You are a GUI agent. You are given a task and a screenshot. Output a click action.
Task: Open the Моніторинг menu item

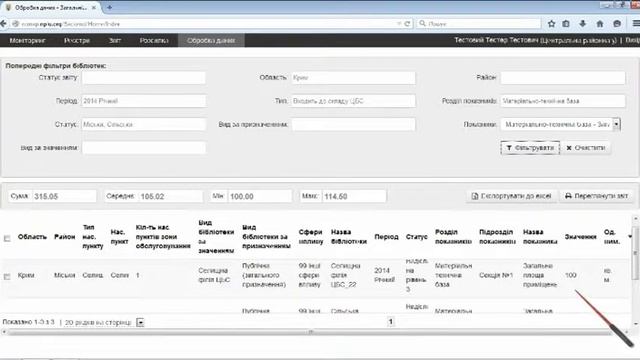tap(27, 40)
